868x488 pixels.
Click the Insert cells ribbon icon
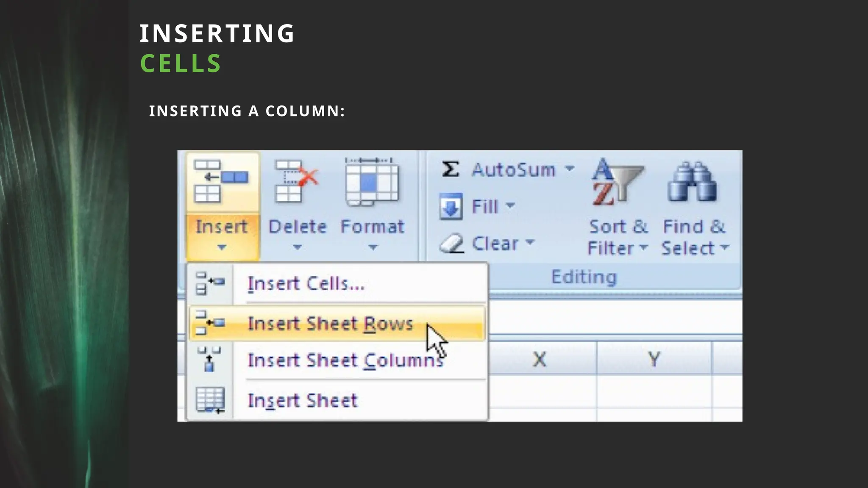[x=221, y=182]
